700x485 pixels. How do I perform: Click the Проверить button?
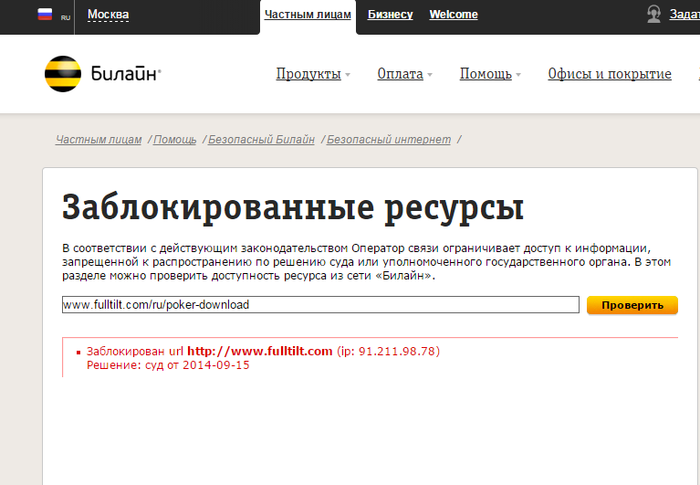(632, 305)
